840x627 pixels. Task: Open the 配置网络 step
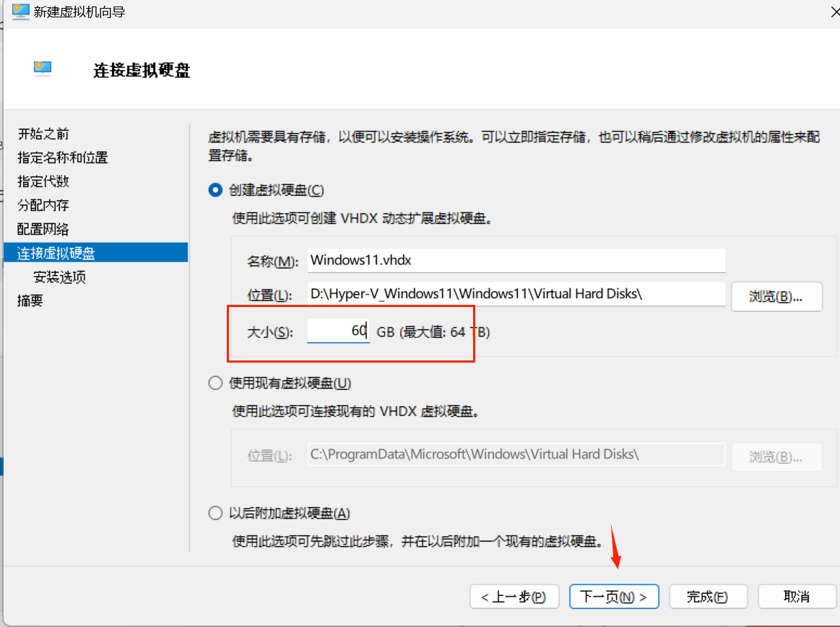[43, 230]
